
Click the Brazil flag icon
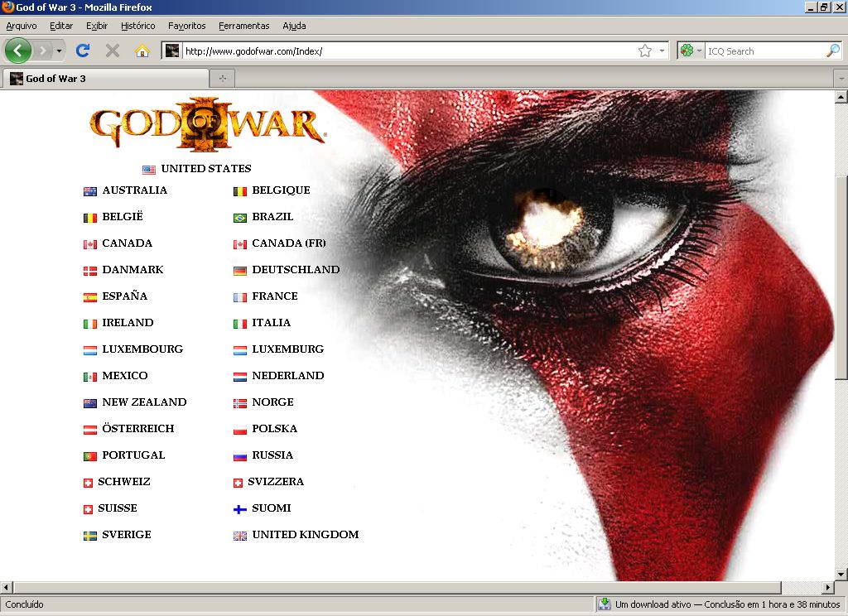click(x=240, y=218)
